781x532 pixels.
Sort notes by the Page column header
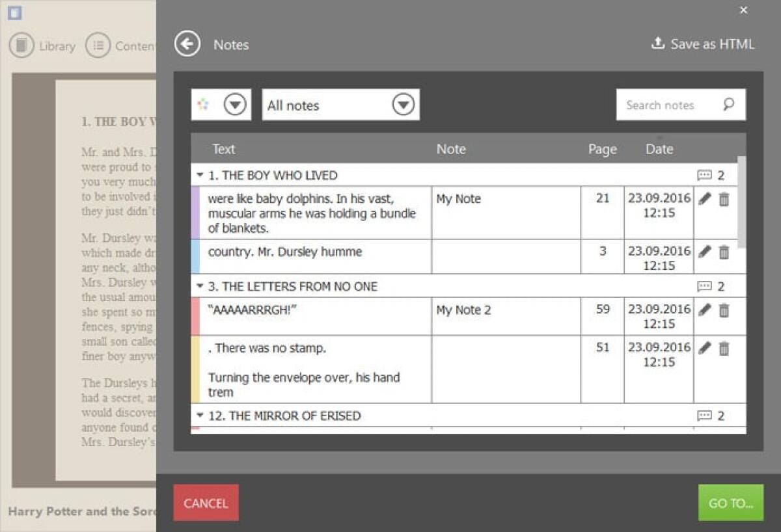(x=602, y=149)
